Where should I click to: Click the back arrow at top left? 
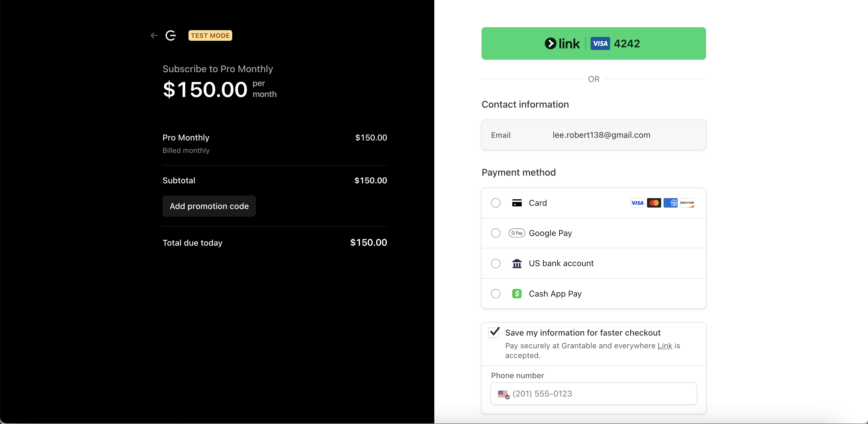coord(154,35)
